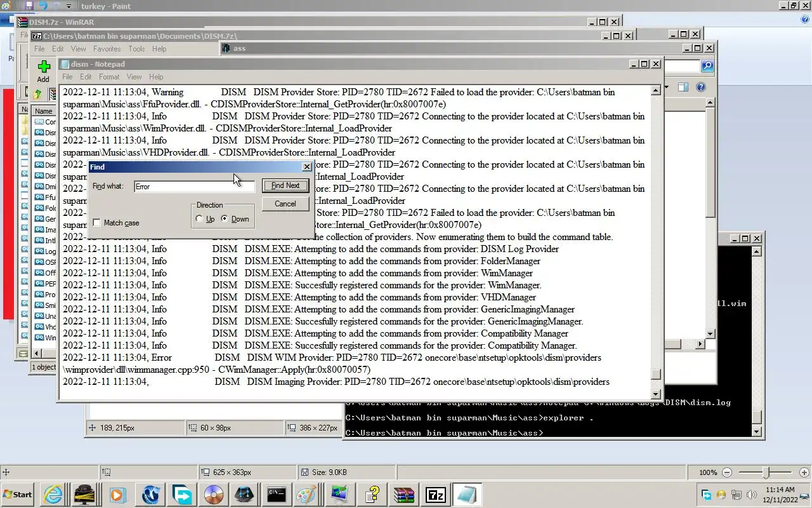Click the Start button

[18, 495]
